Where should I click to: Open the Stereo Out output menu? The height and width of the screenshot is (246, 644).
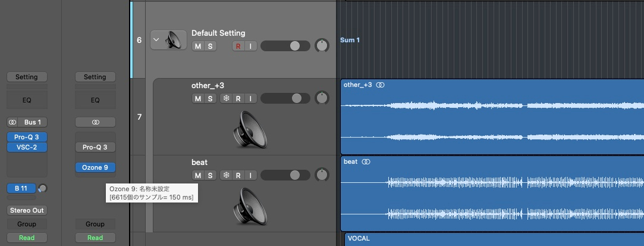pyautogui.click(x=27, y=210)
